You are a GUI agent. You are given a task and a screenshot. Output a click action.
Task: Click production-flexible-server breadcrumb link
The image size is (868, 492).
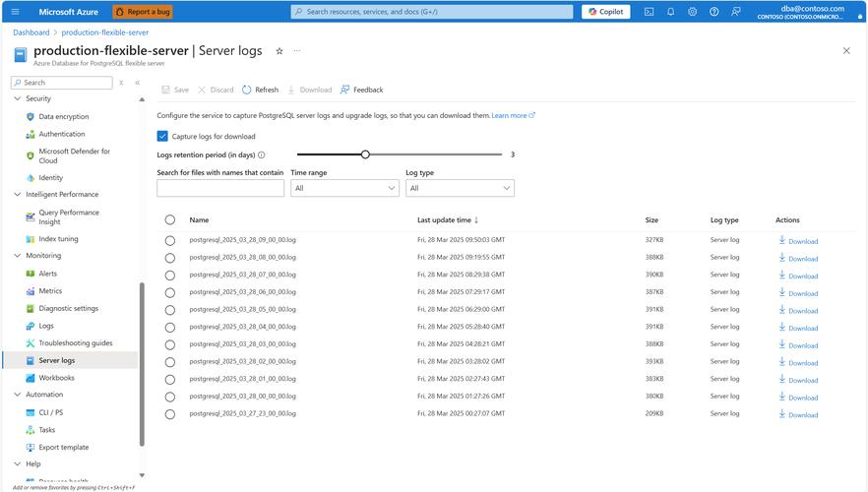[x=104, y=32]
